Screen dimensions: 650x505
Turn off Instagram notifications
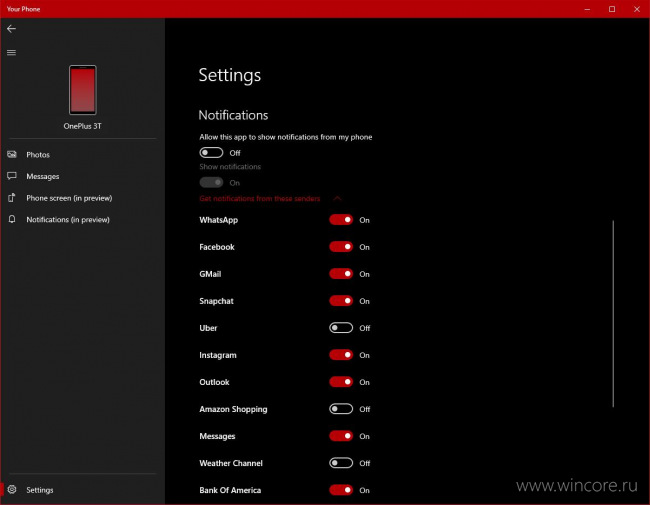pyautogui.click(x=341, y=355)
